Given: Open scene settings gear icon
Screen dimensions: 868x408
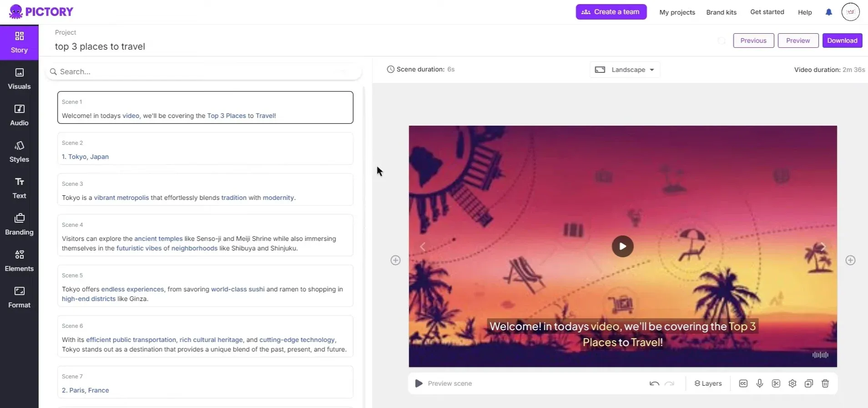Looking at the screenshot, I should click(792, 383).
